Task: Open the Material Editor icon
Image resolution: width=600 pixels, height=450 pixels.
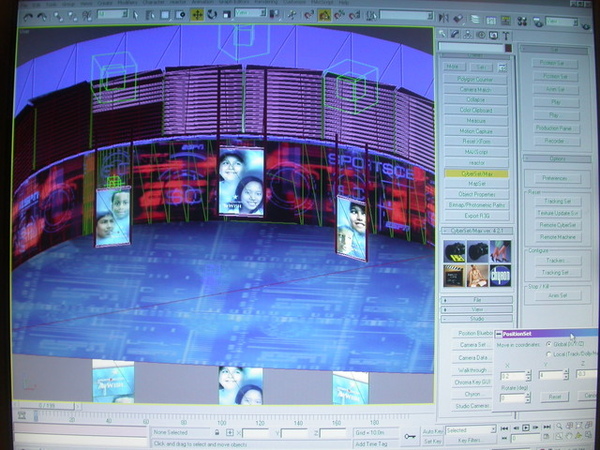Action: coord(522,21)
